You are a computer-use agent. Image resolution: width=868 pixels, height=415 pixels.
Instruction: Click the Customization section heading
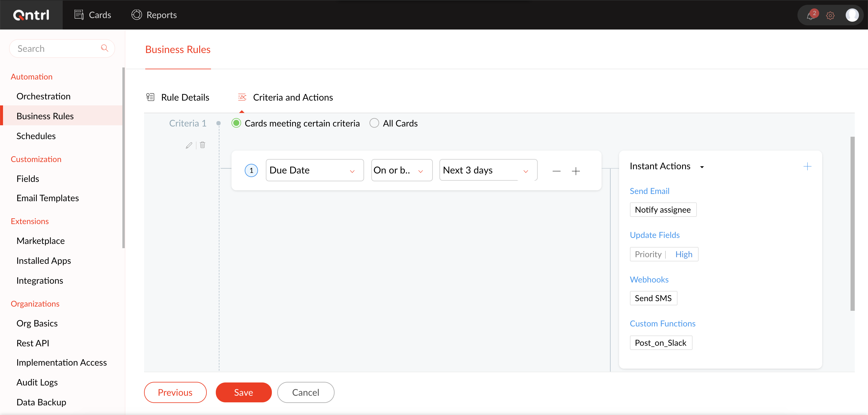tap(36, 159)
